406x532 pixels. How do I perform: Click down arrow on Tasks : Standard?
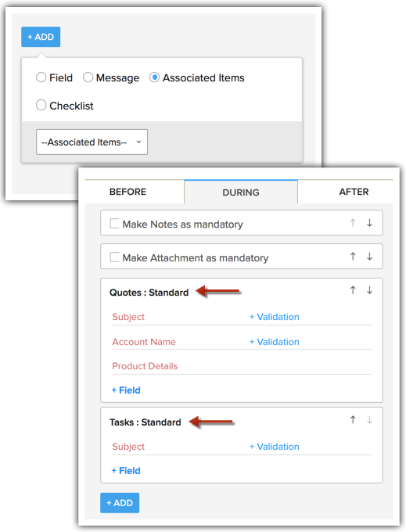coord(369,420)
